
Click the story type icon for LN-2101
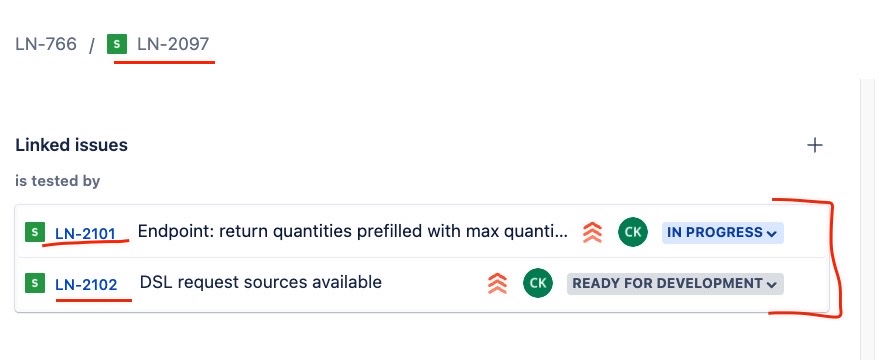pos(35,232)
